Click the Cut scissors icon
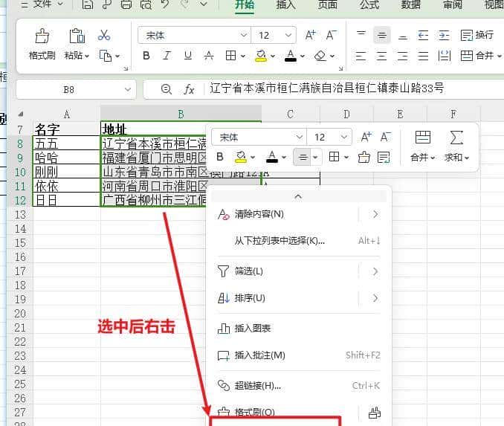Screen dimensions: 504x426 (104, 35)
